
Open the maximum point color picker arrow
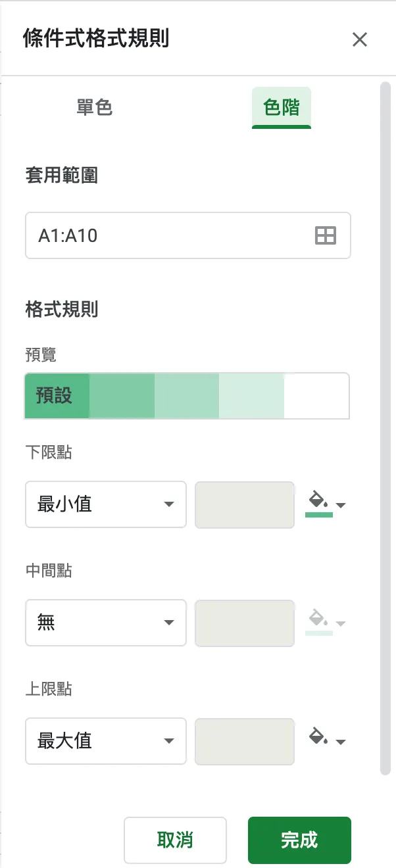(339, 742)
